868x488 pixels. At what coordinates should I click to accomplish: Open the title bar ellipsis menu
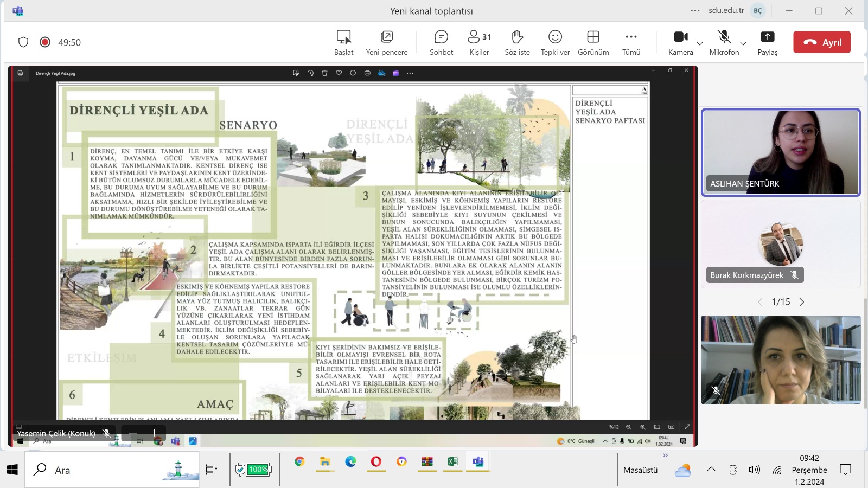pyautogui.click(x=695, y=11)
